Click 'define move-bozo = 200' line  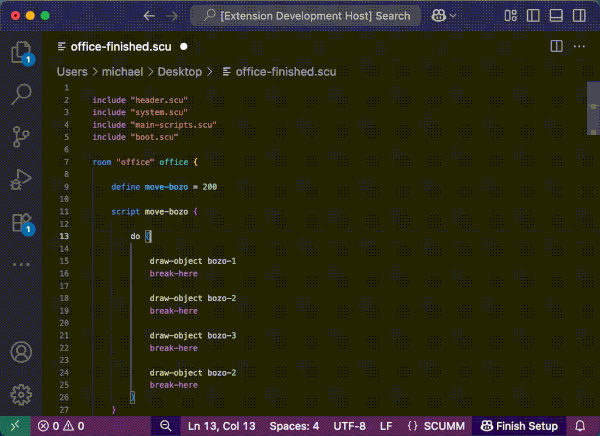pyautogui.click(x=164, y=187)
